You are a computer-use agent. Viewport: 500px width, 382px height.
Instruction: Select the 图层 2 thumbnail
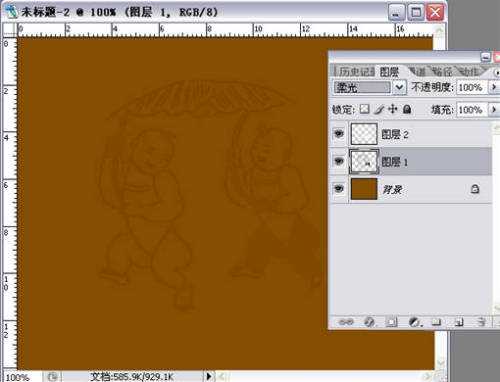coord(364,134)
